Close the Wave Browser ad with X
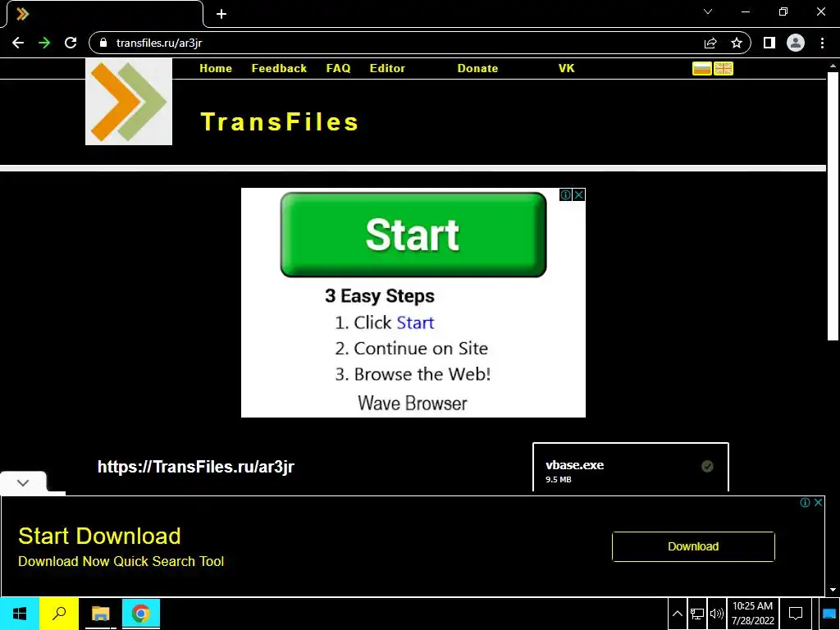840x630 pixels. (x=578, y=195)
